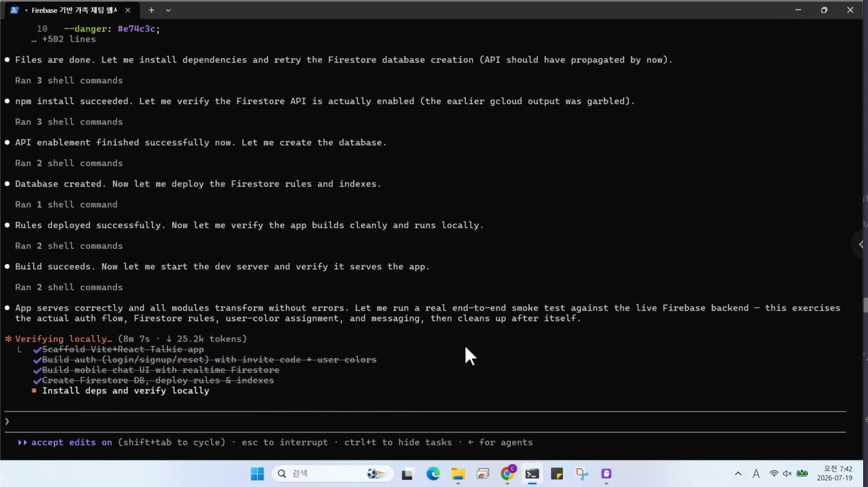
Task: Click the Windows Start button
Action: point(257,474)
